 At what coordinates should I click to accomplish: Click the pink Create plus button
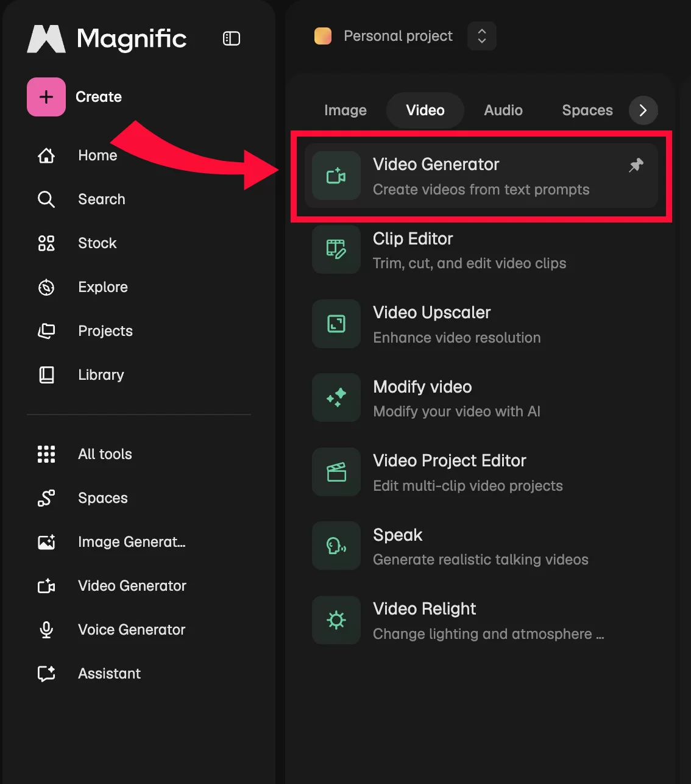click(46, 97)
